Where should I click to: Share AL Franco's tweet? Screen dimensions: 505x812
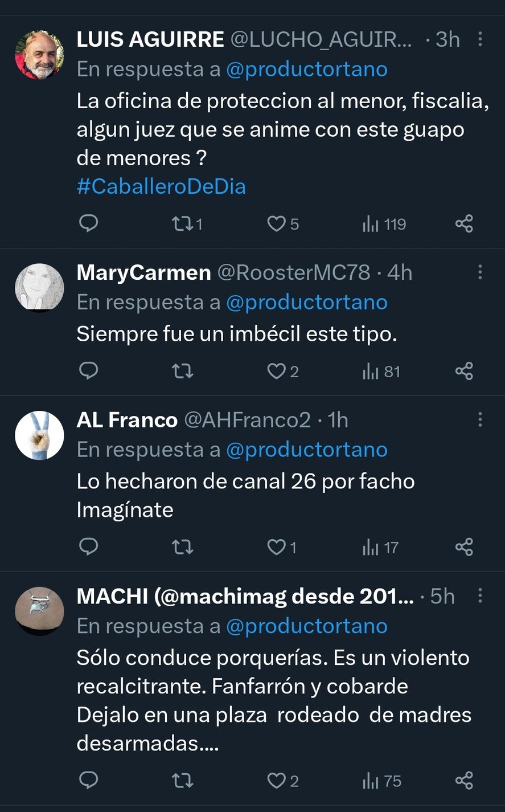(x=464, y=548)
